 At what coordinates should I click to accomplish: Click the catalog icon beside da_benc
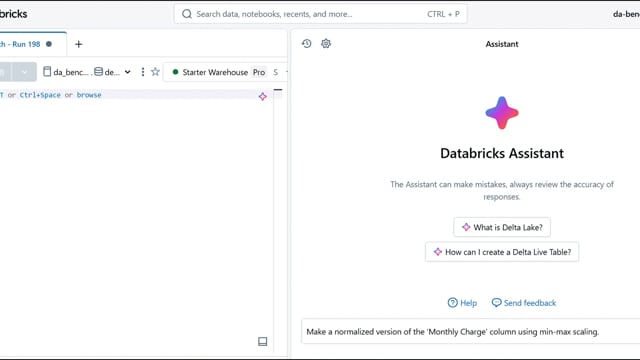point(47,72)
